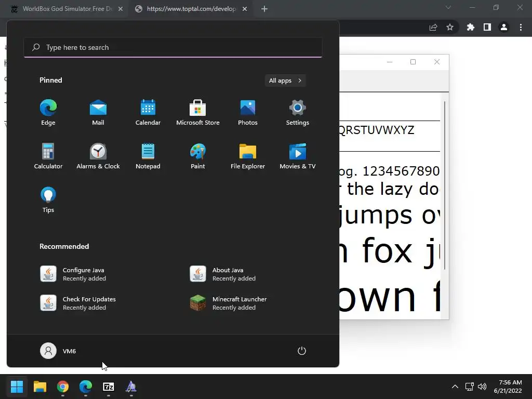Screen dimensions: 532x399
Task: Minimize the font viewer window
Action: click(390, 62)
